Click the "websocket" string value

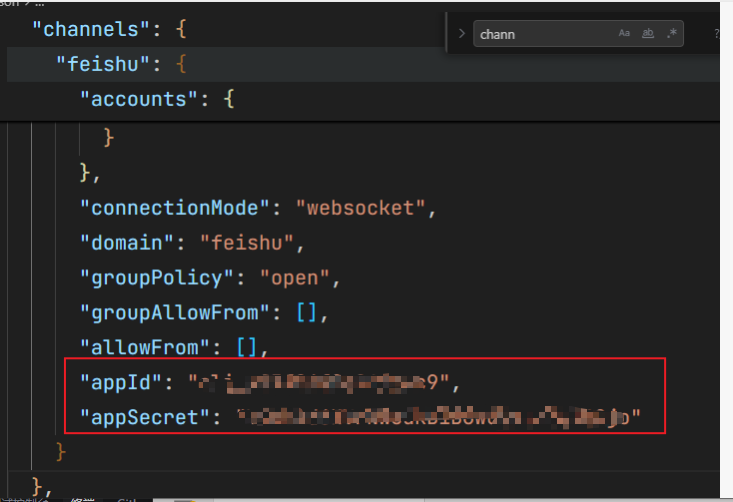click(x=360, y=208)
